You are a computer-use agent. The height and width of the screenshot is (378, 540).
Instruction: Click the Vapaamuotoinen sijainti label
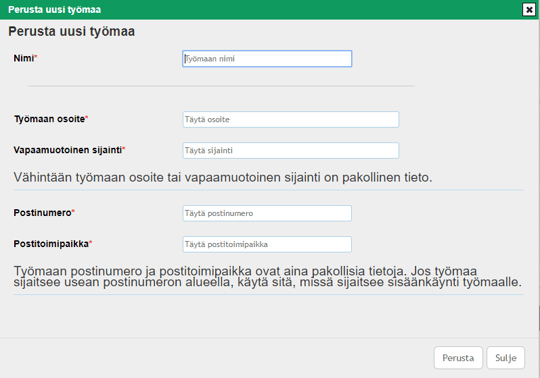pyautogui.click(x=68, y=150)
